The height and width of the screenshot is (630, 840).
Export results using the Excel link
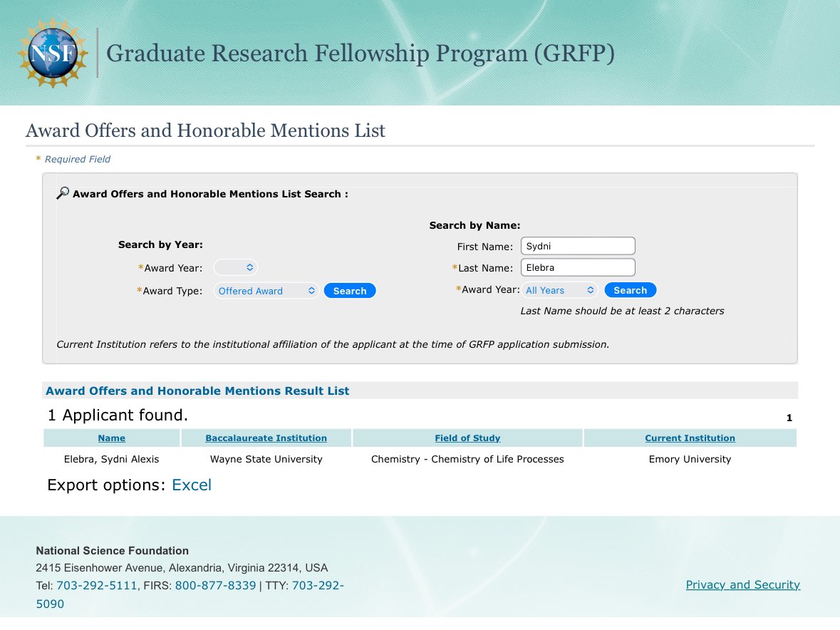(x=191, y=485)
